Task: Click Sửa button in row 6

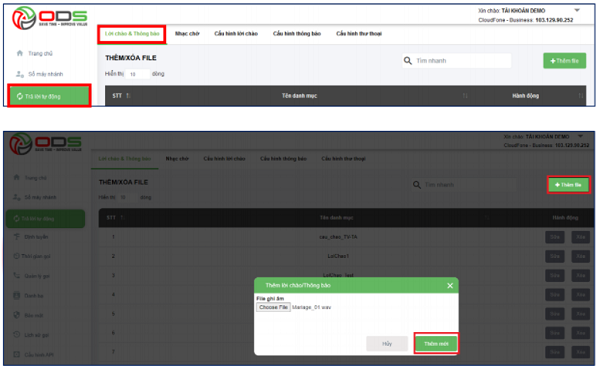Action: point(555,333)
